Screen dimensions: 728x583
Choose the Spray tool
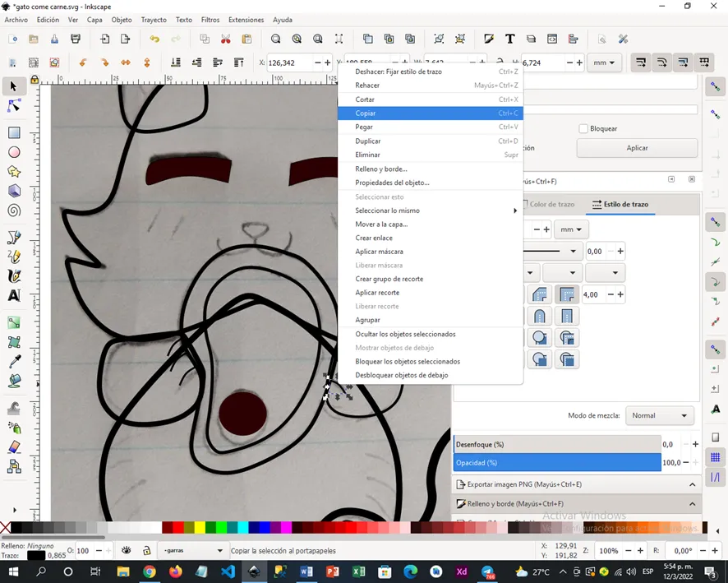[x=14, y=428]
